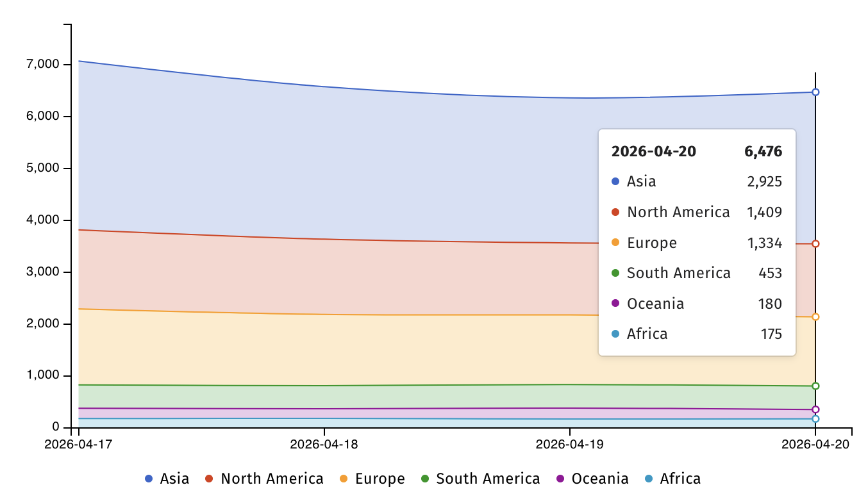
Task: Click the Europe row in the tooltip
Action: (x=696, y=243)
